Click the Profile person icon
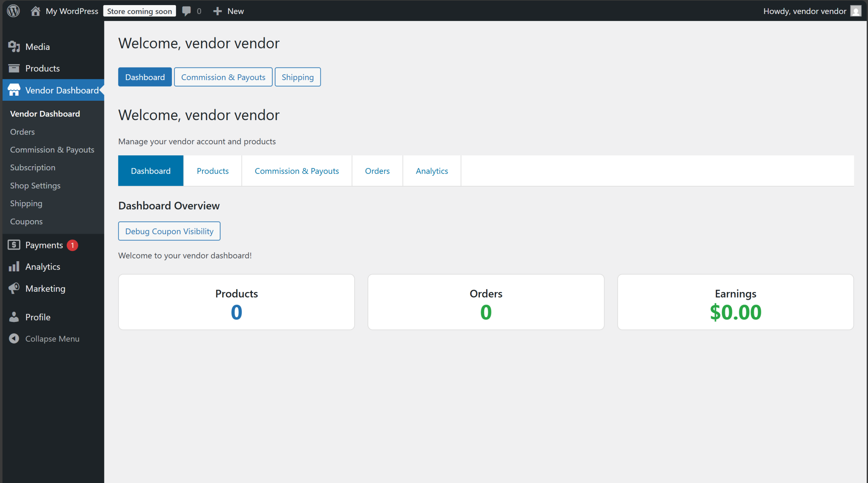 (x=14, y=317)
